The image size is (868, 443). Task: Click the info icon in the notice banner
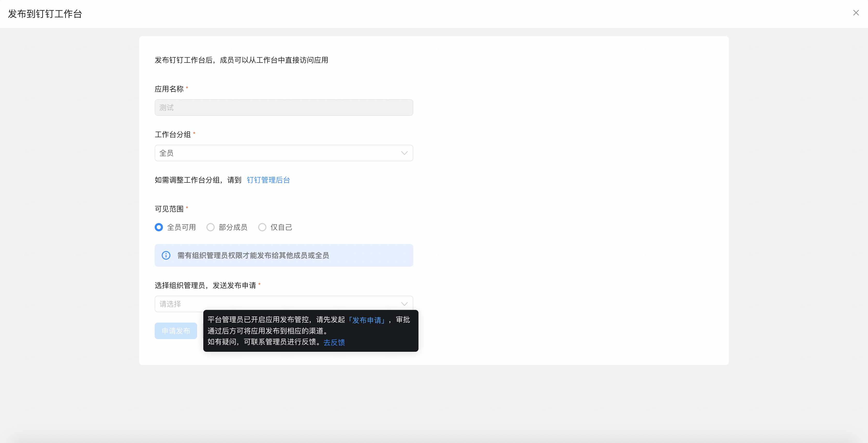point(166,256)
